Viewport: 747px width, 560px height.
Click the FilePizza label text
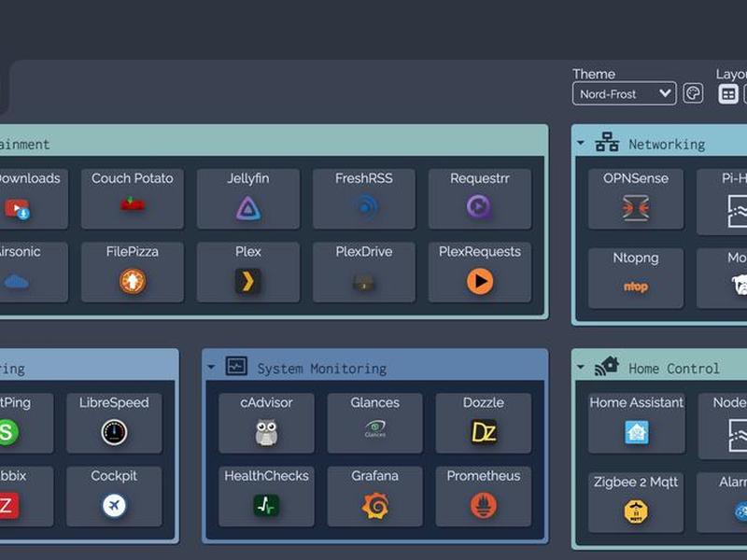click(x=132, y=252)
